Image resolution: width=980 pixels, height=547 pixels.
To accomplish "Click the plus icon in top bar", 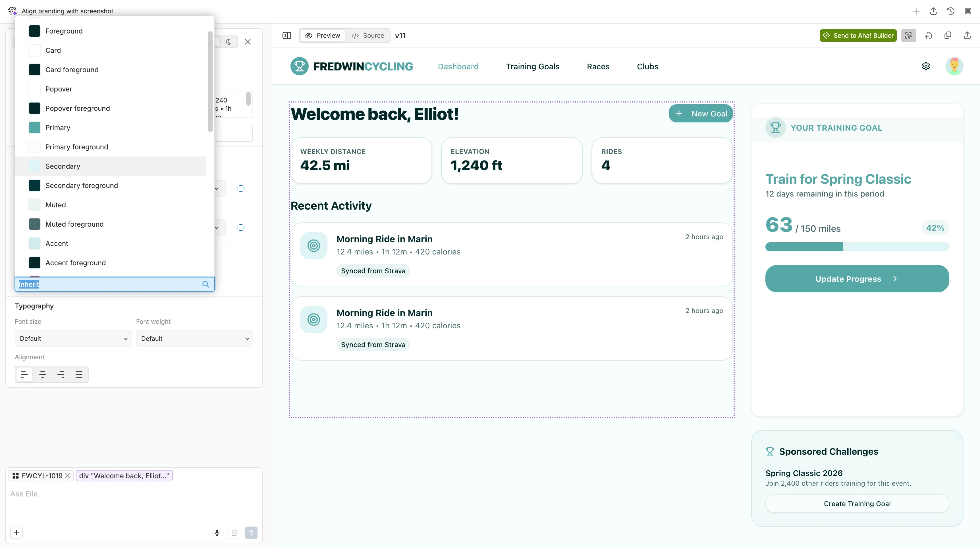I will (916, 11).
